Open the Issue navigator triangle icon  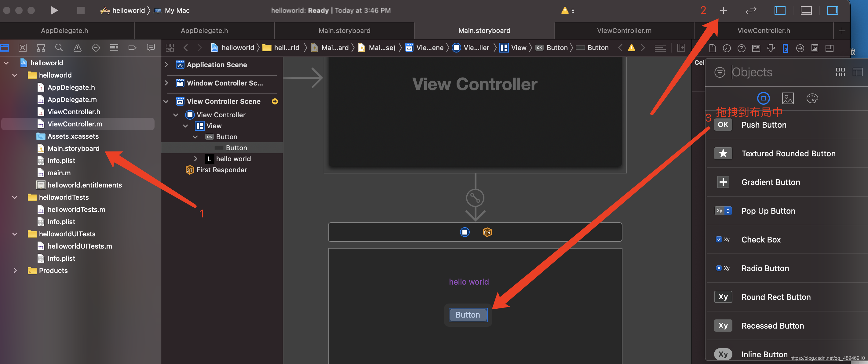(x=78, y=48)
